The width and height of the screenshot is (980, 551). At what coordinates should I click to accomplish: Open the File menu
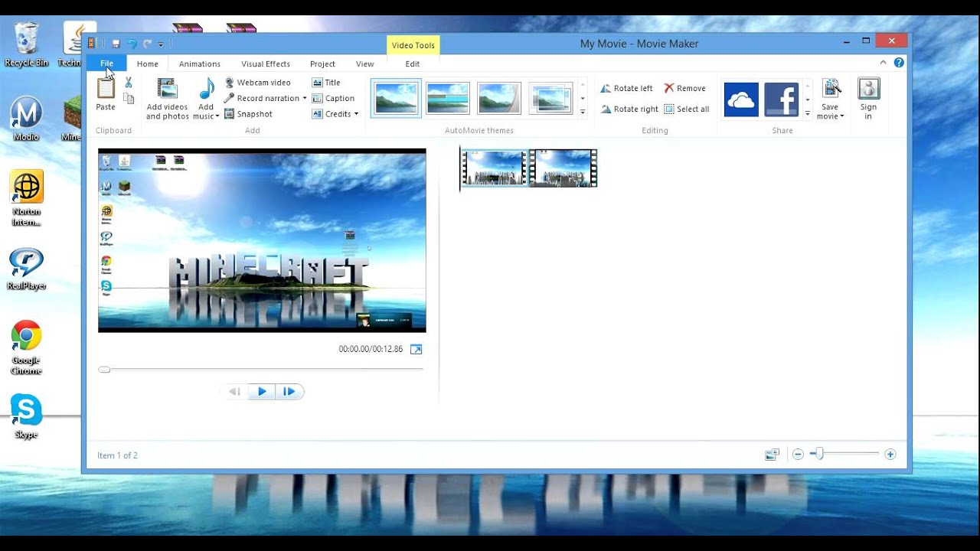(x=106, y=64)
